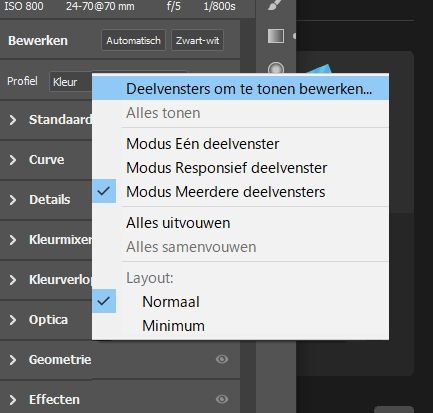
Task: Expand the Details panel chevron
Action: [13, 200]
